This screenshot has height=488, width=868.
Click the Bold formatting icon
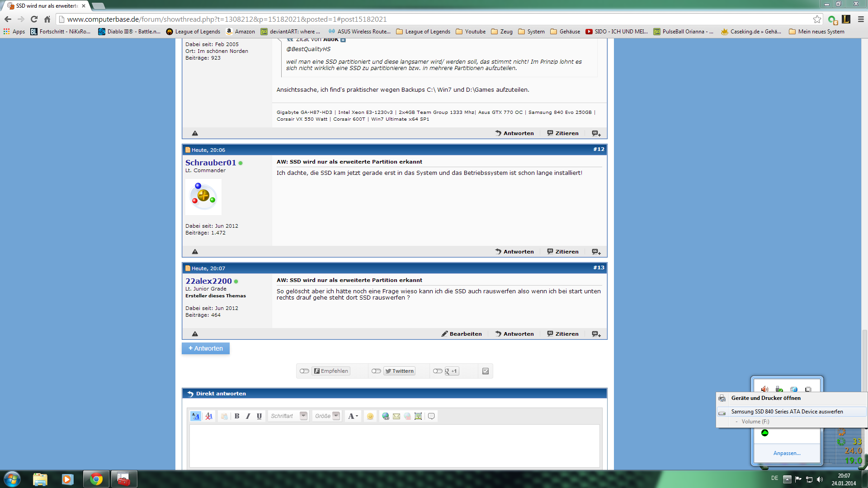237,416
